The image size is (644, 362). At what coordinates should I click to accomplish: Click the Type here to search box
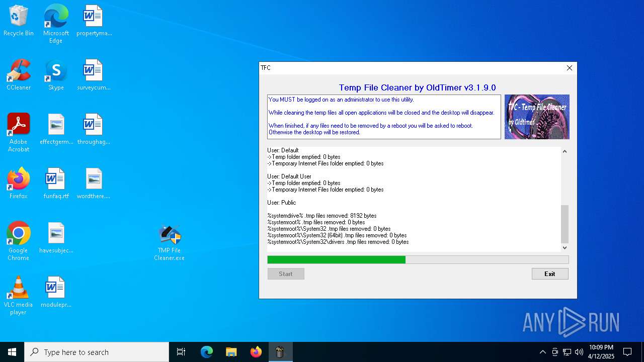click(x=97, y=352)
